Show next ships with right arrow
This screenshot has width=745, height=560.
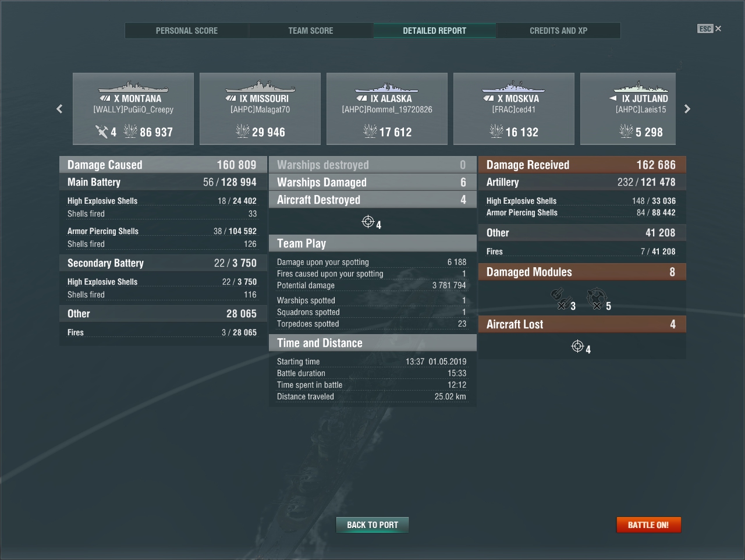click(x=687, y=109)
